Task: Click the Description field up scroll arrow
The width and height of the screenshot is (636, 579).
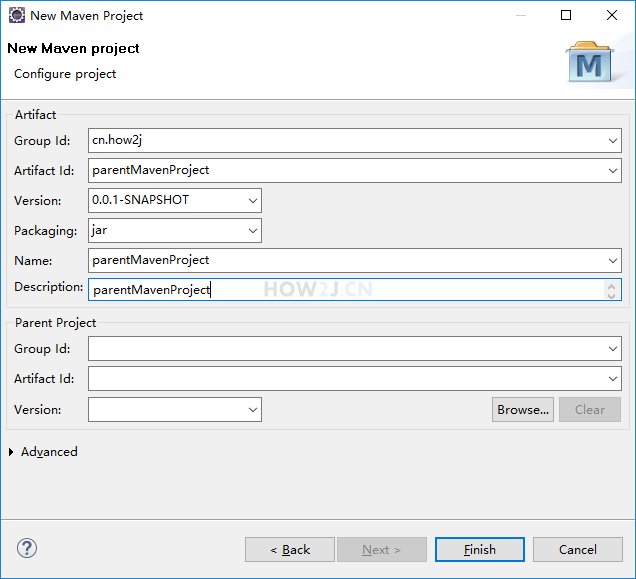Action: tap(612, 286)
